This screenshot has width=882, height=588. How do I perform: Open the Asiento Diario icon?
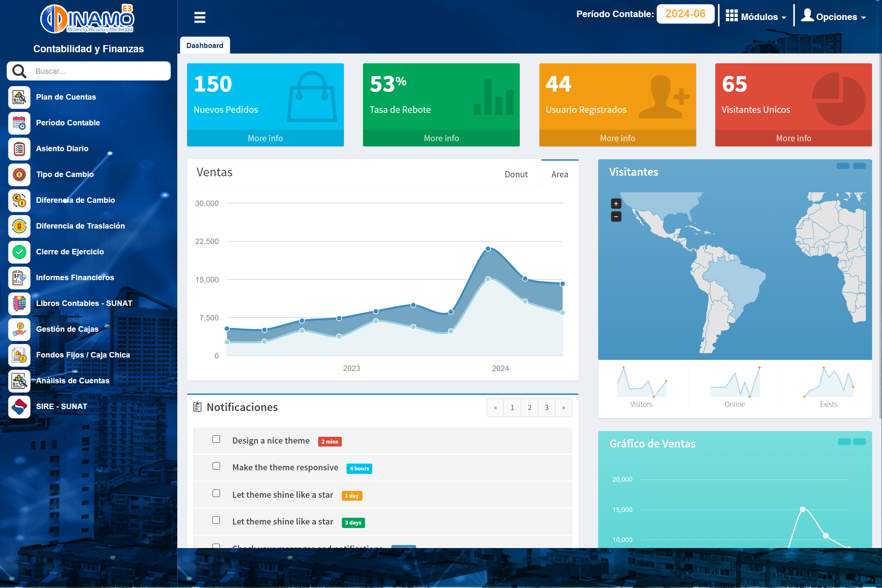point(19,149)
